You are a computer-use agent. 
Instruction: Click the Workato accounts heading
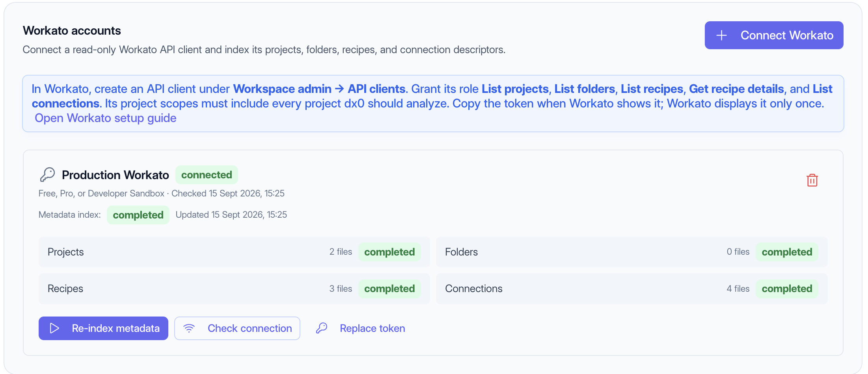(x=72, y=31)
